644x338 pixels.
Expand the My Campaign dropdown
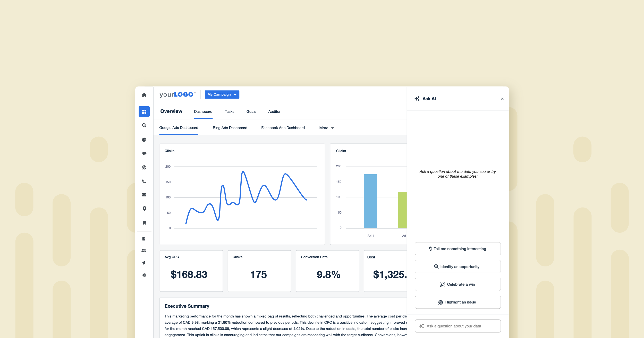coord(222,94)
